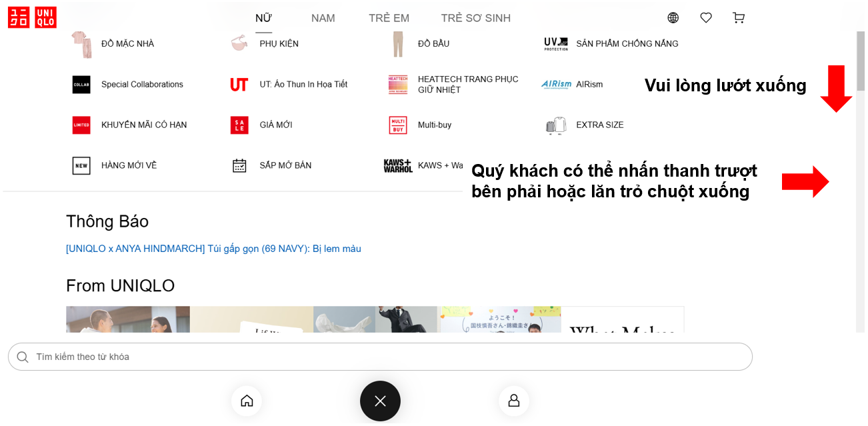
Task: Go to Special Collaborations category
Action: [142, 85]
